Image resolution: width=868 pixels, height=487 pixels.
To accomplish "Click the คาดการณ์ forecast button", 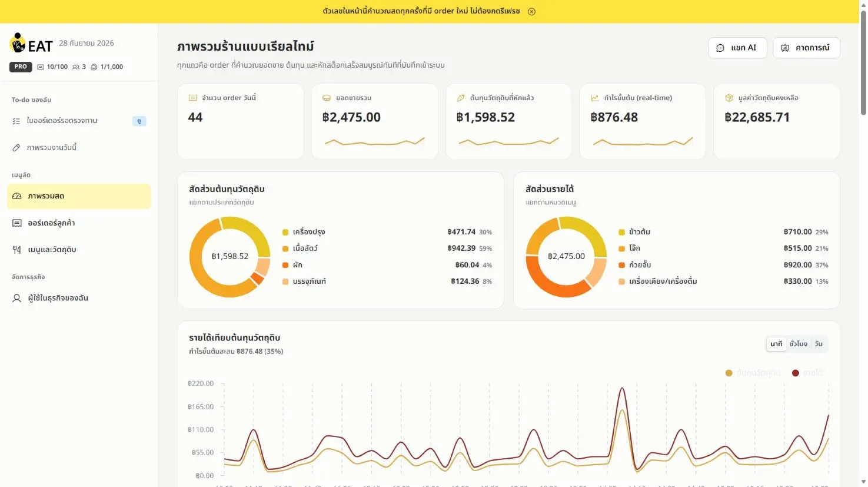I will [806, 48].
